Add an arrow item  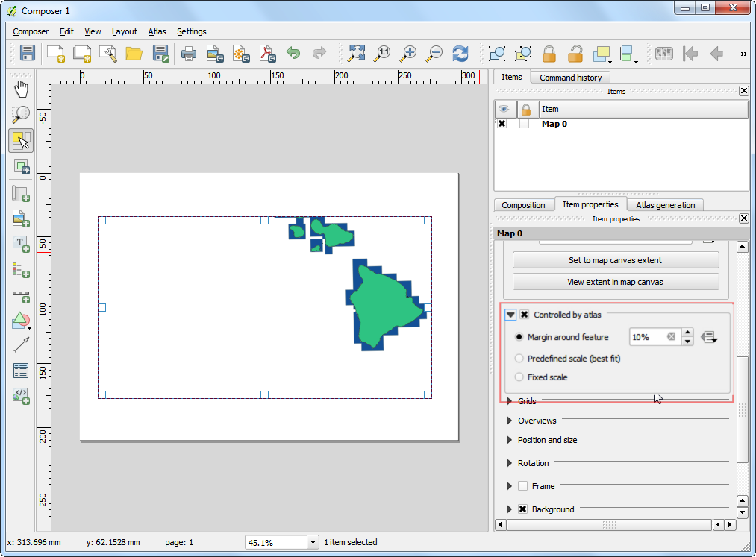[21, 345]
